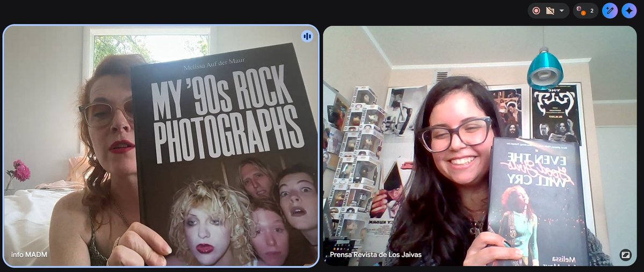Click the 'info MADM' name label

29,254
